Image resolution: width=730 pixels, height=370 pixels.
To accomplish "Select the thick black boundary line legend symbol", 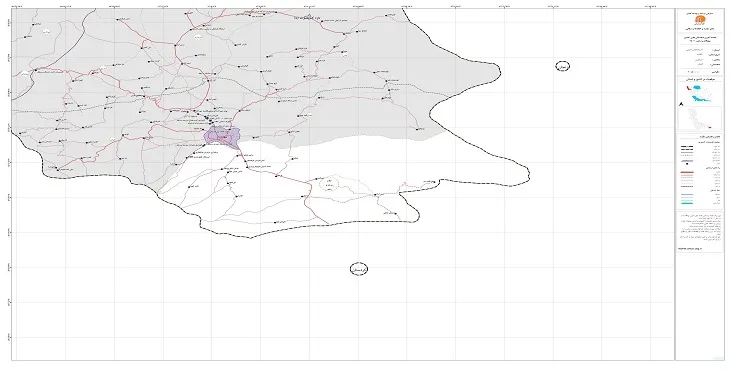I will (x=687, y=146).
